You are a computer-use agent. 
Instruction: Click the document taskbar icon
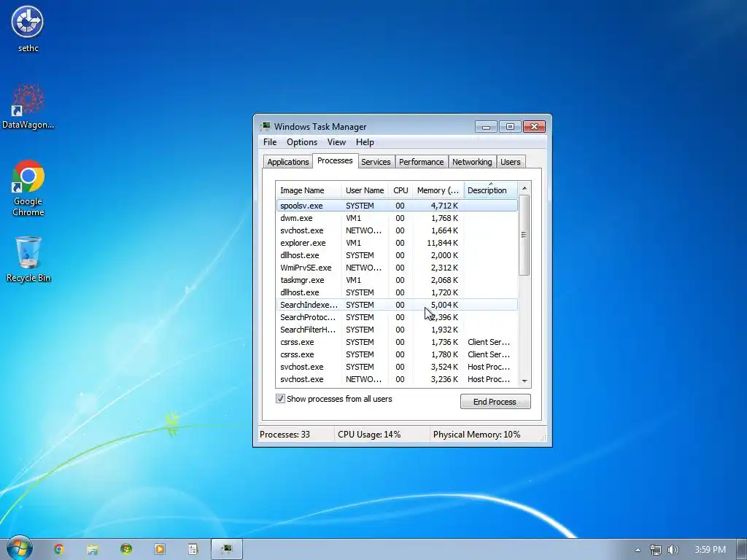pos(193,549)
